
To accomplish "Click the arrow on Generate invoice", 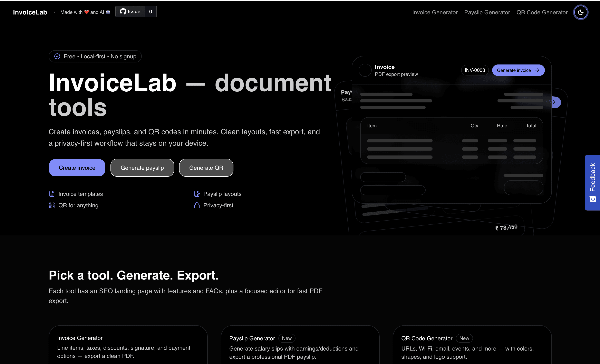I will coord(537,70).
